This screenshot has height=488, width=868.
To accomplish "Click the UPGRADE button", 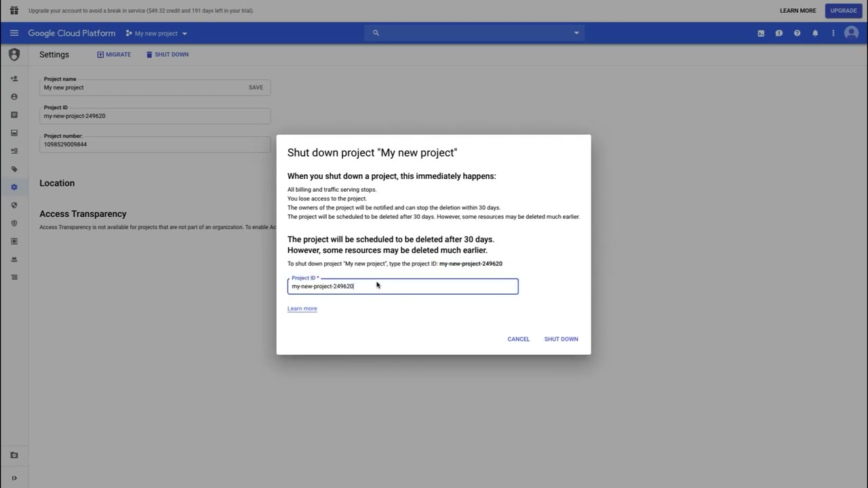I will pyautogui.click(x=844, y=11).
